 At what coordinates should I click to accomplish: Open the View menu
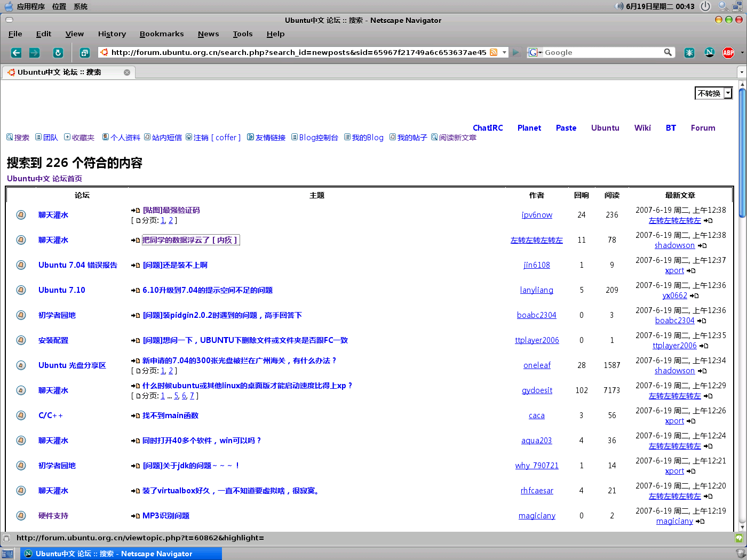click(75, 34)
